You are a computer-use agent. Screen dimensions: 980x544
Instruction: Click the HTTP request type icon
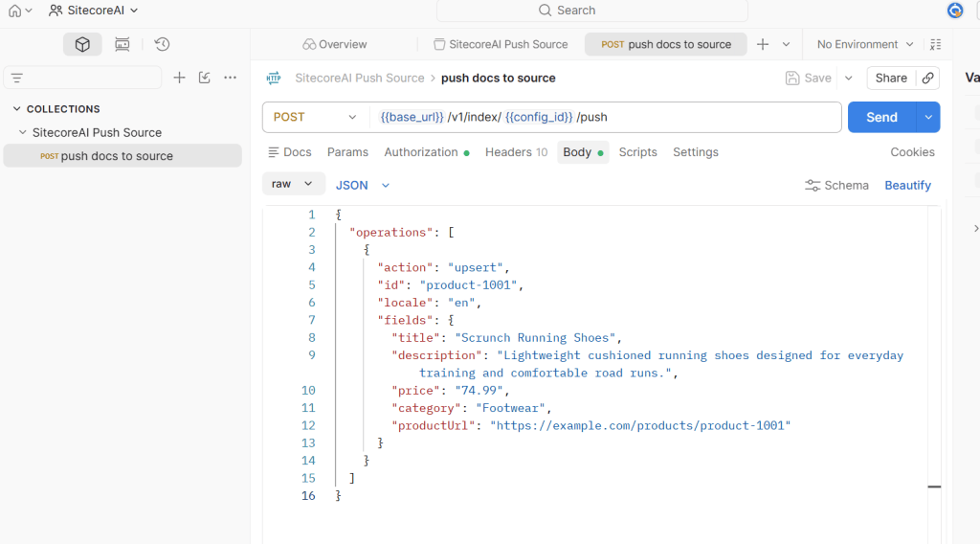click(x=274, y=79)
